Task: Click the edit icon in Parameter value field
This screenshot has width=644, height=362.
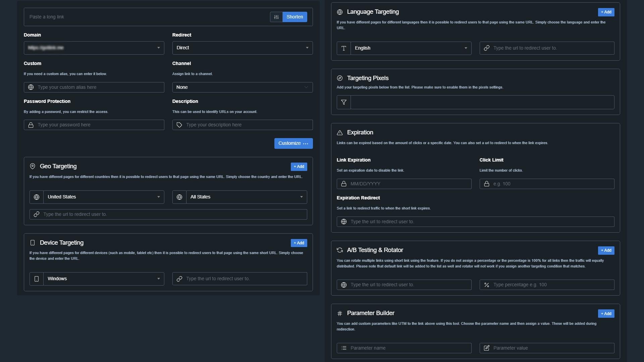Action: [x=486, y=348]
